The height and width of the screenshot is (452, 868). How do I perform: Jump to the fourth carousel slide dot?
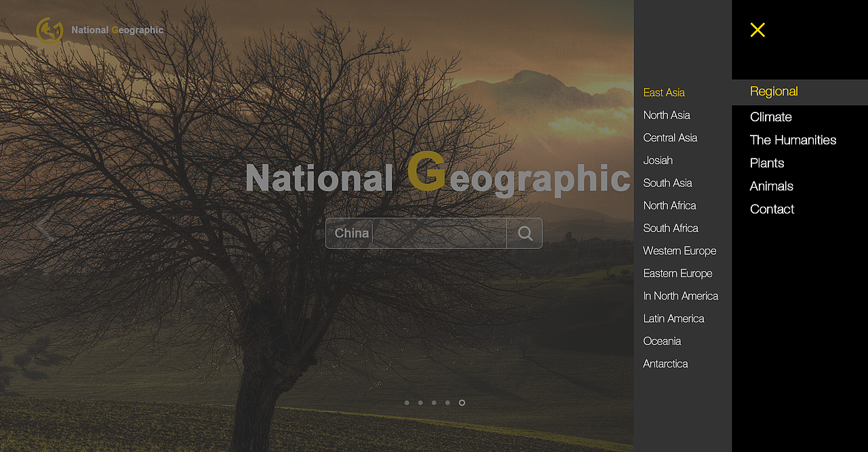coord(448,403)
